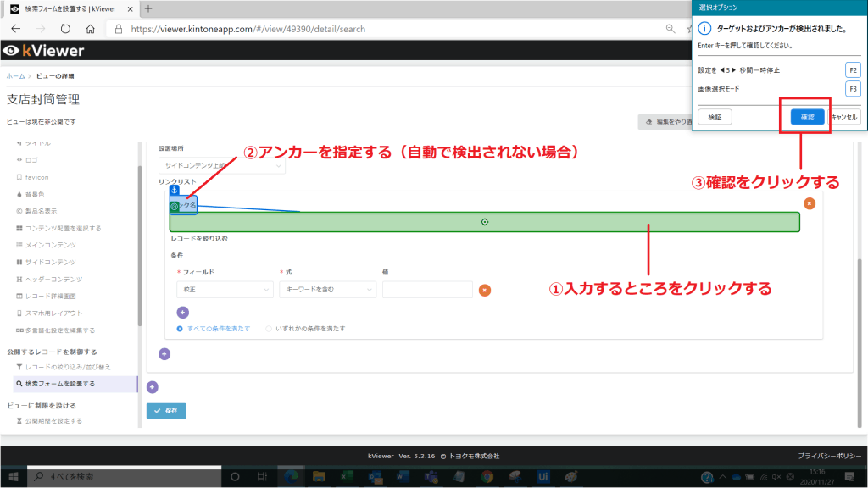Select the いずれかの条件を満たす radio button
This screenshot has width=868, height=488.
pyautogui.click(x=270, y=328)
